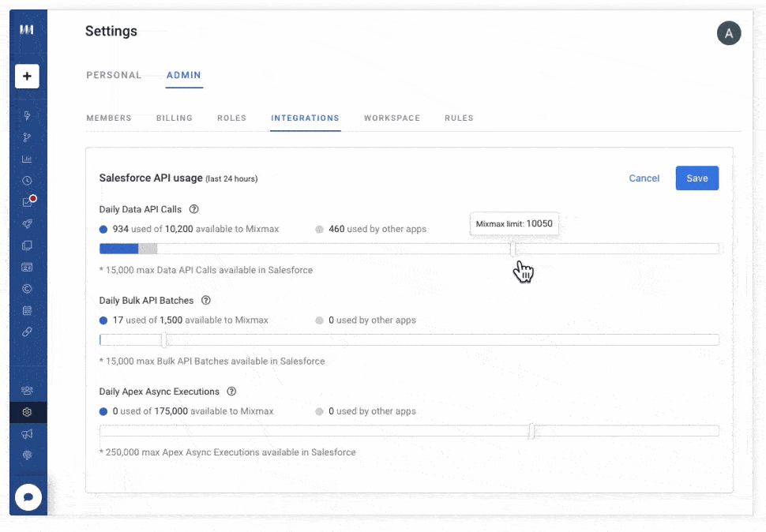This screenshot has height=532, width=766.
Task: Click the plus compose button
Action: 27,76
